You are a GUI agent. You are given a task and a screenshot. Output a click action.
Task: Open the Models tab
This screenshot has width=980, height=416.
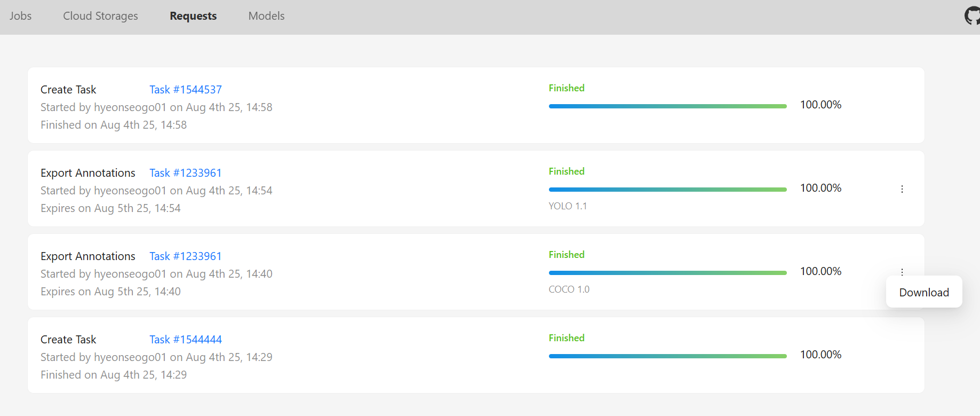click(266, 16)
